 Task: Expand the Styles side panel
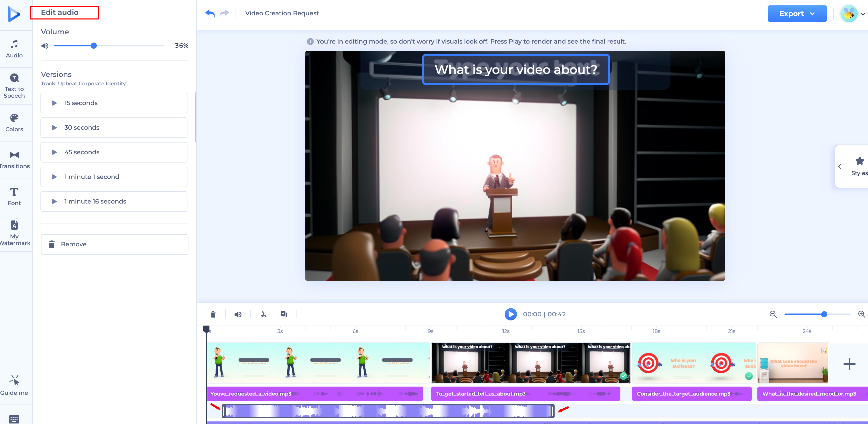point(851,166)
